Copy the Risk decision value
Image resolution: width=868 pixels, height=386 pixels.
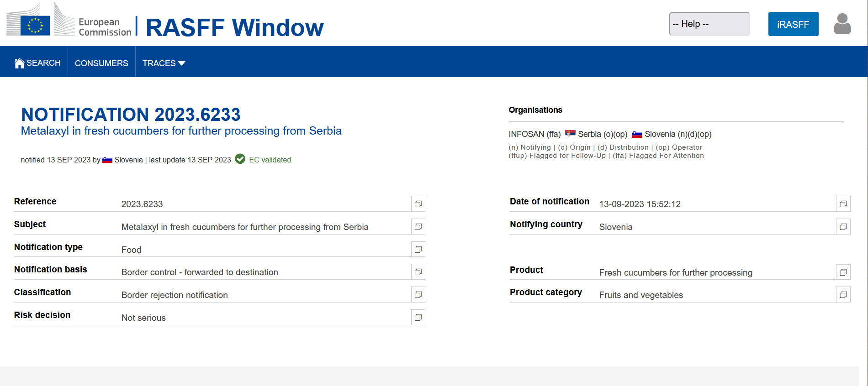418,318
